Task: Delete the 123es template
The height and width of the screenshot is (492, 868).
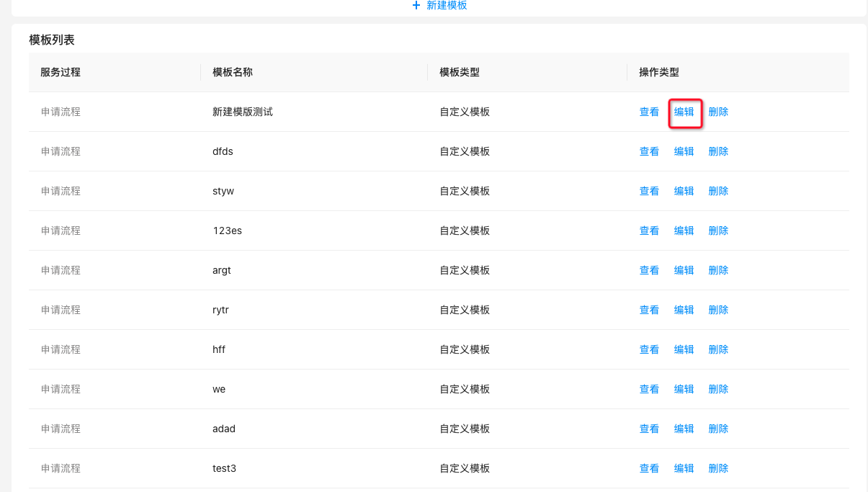Action: [x=718, y=231]
